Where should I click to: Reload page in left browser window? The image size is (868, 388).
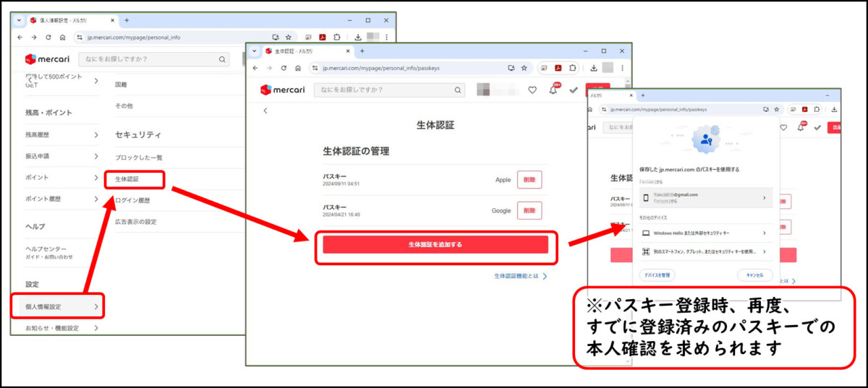click(48, 37)
